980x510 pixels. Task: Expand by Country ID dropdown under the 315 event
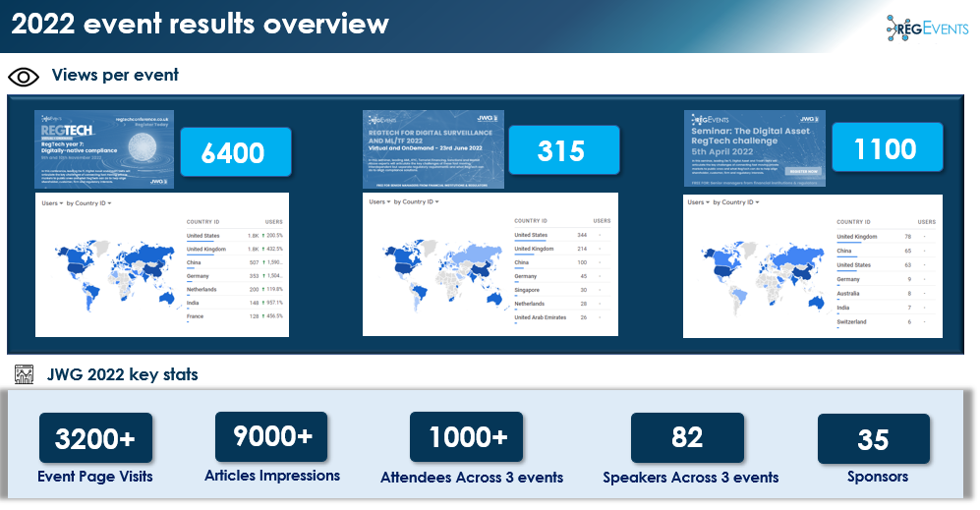point(416,201)
